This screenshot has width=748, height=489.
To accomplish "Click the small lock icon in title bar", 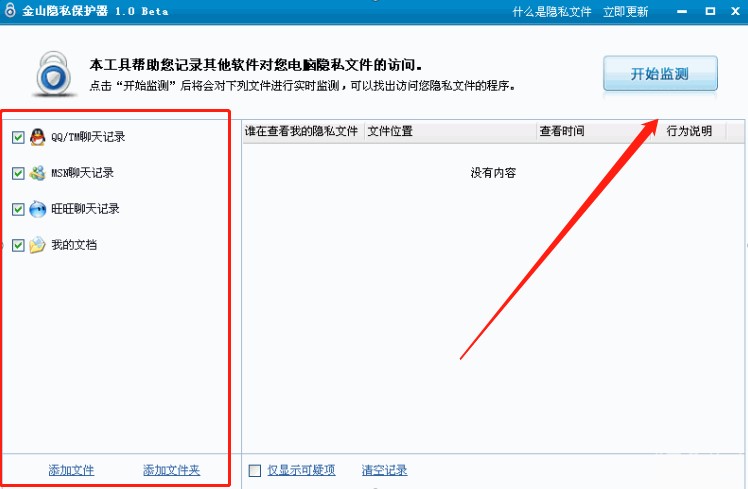I will tap(10, 10).
